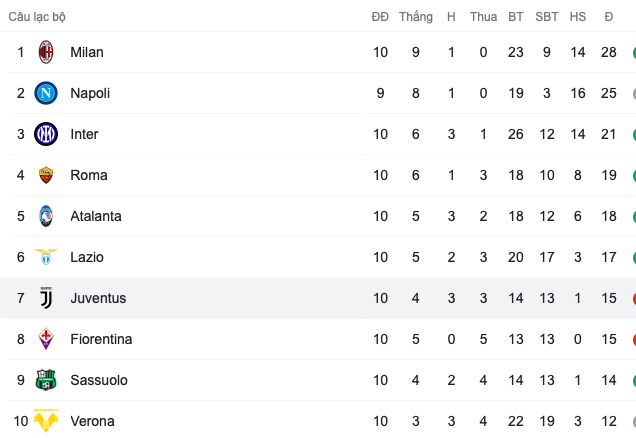636x438 pixels.
Task: Click Inter's goals scored value 26
Action: click(516, 134)
